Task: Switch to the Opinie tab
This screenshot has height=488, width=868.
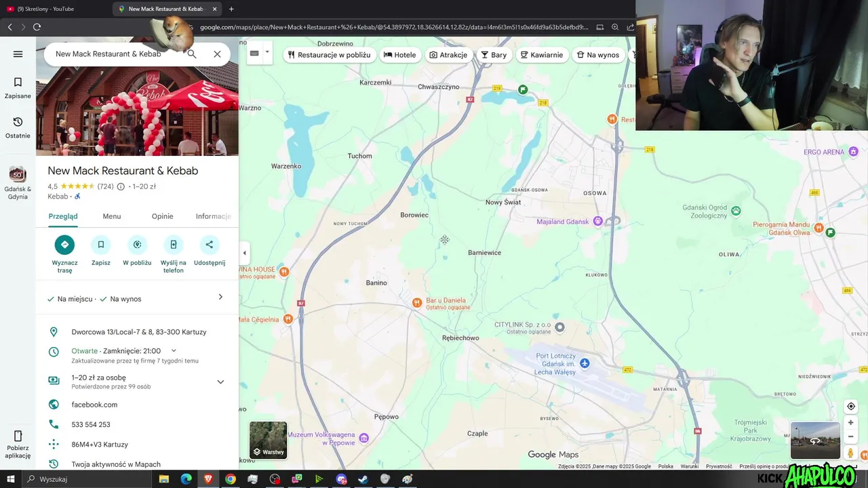Action: point(163,216)
